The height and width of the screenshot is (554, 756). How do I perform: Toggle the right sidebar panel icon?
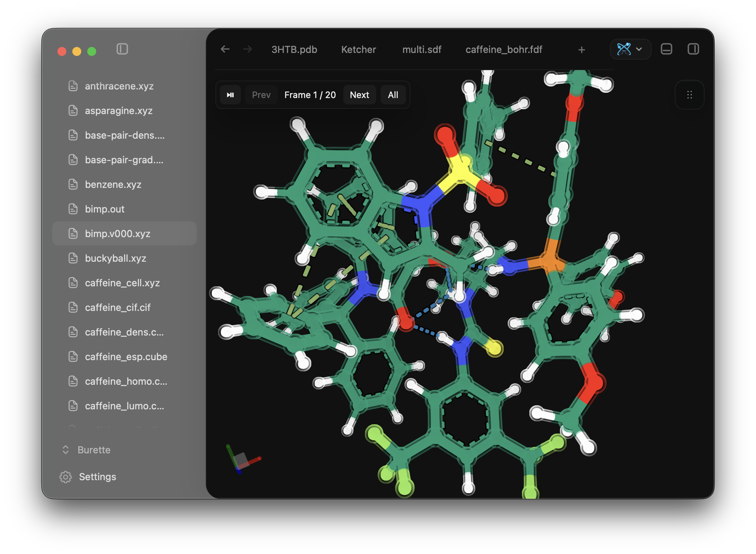[x=693, y=49]
